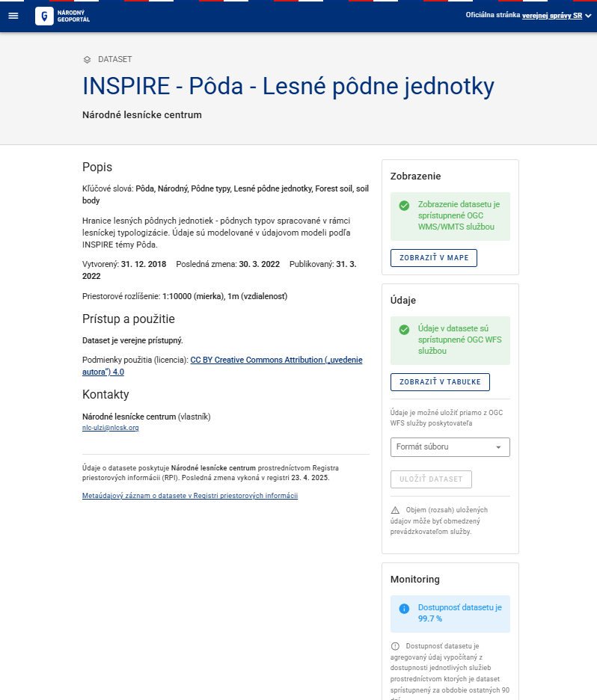Click the warning triangle icon

click(x=396, y=509)
